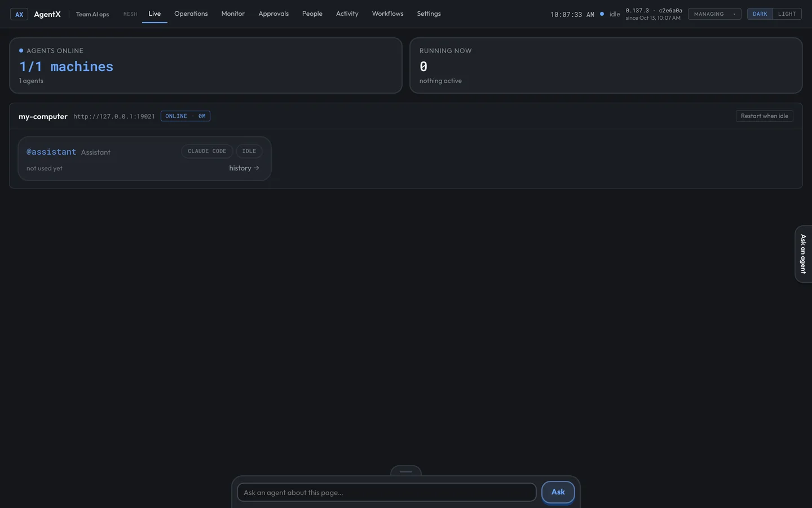
Task: Click the '1 agents' text
Action: tap(31, 81)
